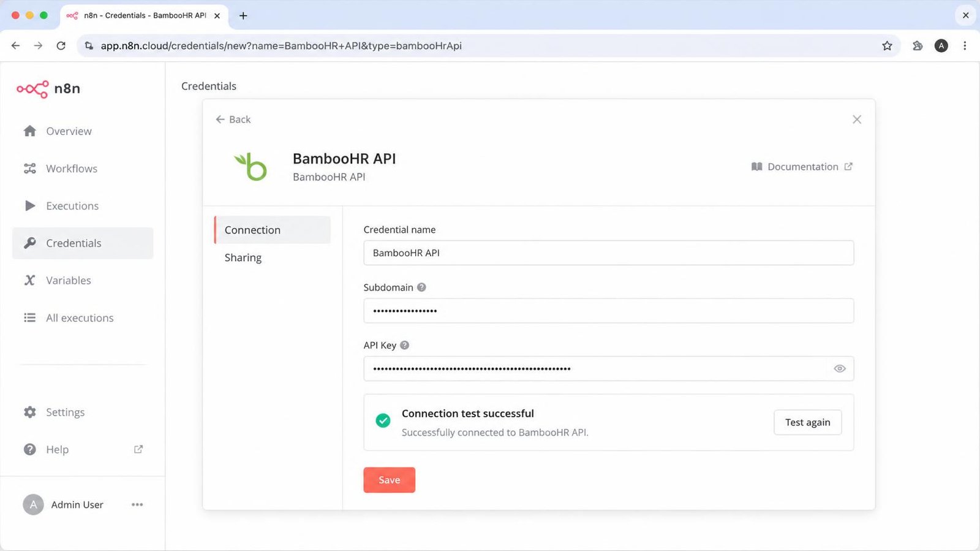Screen dimensions: 980x551
Task: Click the Credentials key icon
Action: 29,243
